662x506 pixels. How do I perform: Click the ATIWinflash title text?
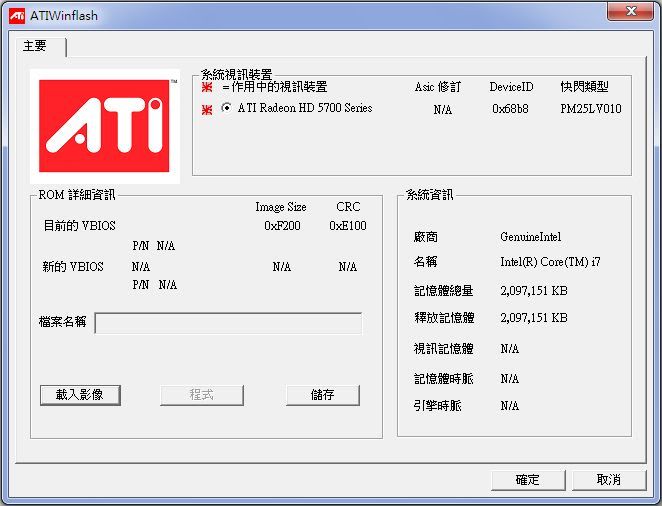click(x=64, y=16)
